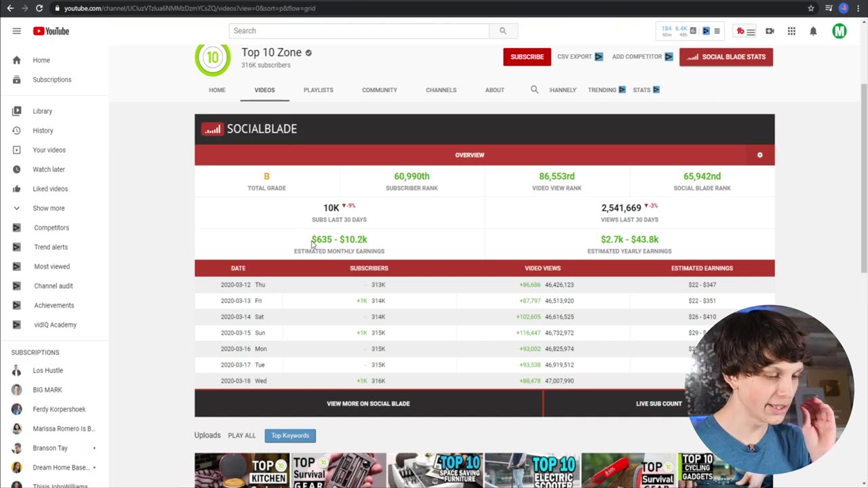Viewport: 868px width, 488px height.
Task: Open the notifications bell
Action: pos(813,31)
